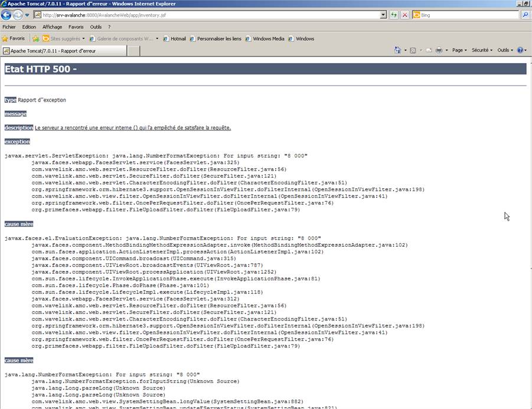Open the Home page icon
Viewport: 532px width, 409px height.
click(x=397, y=51)
